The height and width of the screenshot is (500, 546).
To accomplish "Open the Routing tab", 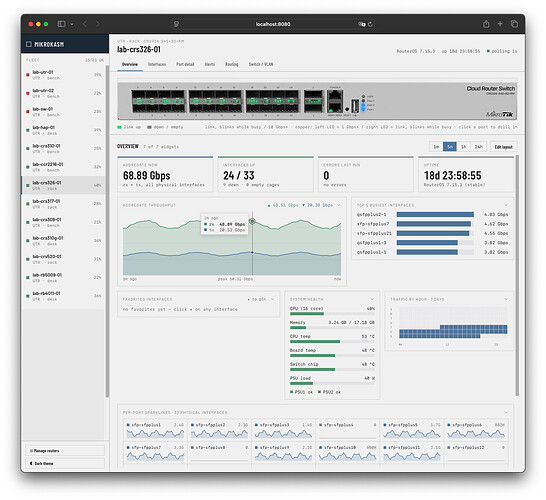I will pyautogui.click(x=232, y=64).
